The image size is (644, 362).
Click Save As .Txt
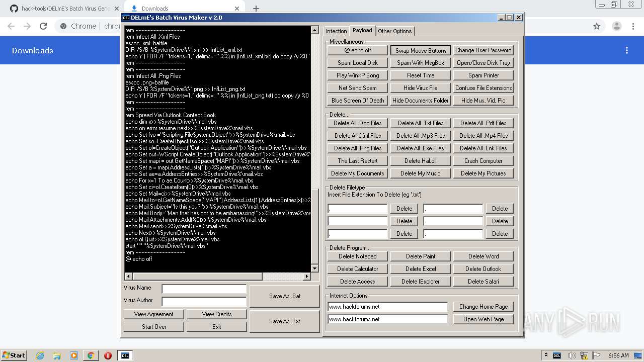tap(285, 321)
